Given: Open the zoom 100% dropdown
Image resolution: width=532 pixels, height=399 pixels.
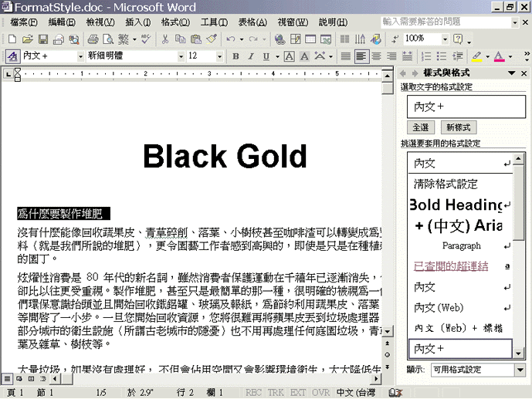Looking at the screenshot, I should [445, 39].
